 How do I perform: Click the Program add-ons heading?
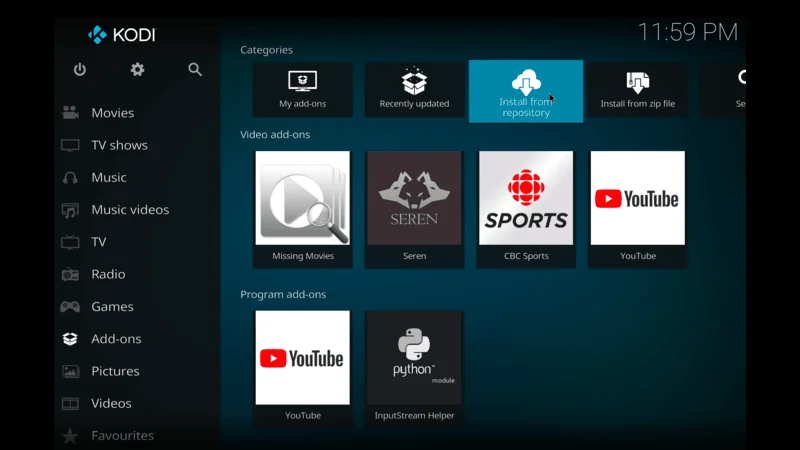[x=283, y=294]
